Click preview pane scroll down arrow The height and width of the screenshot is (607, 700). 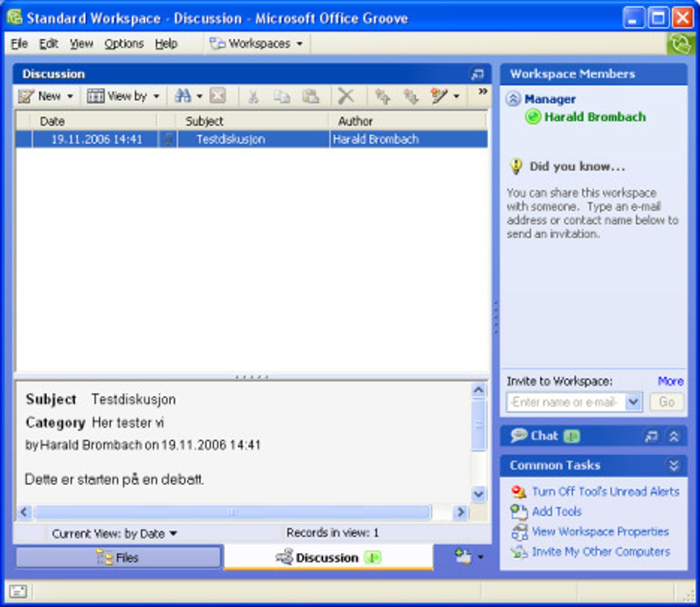[478, 494]
